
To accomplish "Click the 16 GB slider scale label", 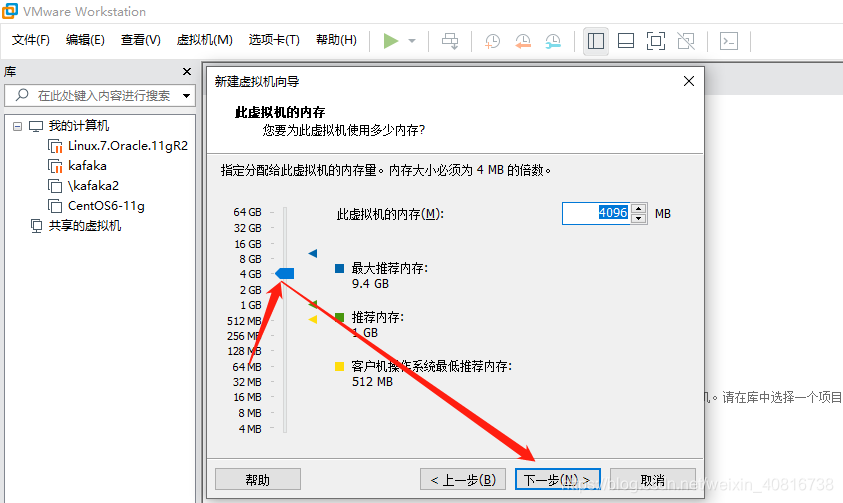I will (x=248, y=244).
